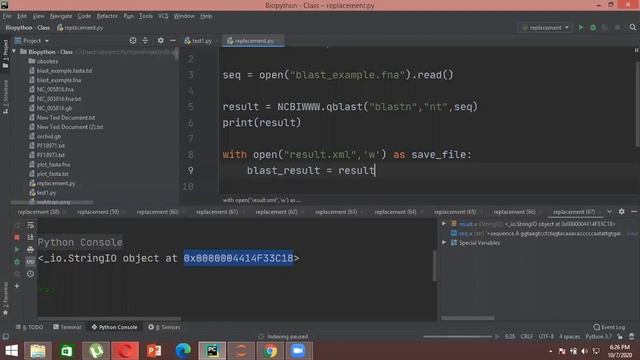640x360 pixels.
Task: Open File Explorer from taskbar
Action: tap(38, 351)
